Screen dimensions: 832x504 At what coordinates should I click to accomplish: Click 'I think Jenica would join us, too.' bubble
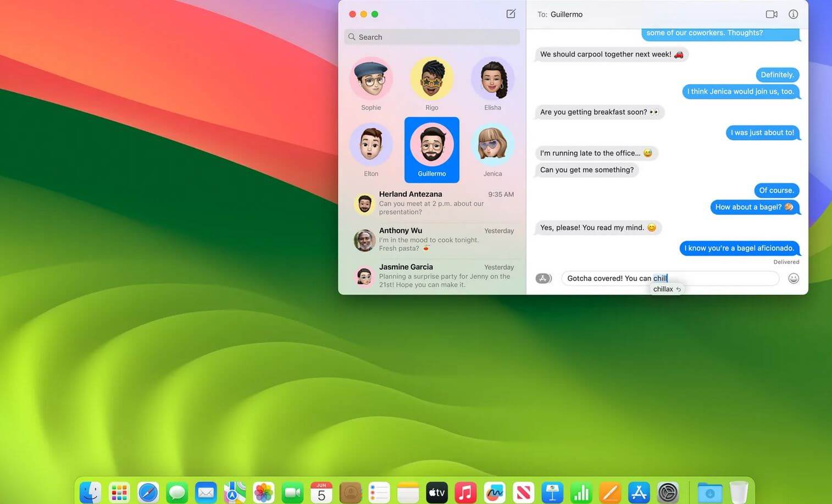click(740, 91)
